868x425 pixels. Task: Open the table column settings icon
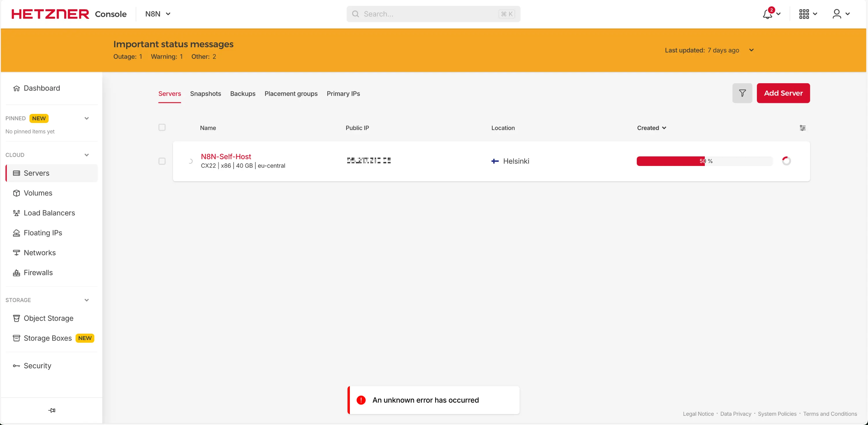click(803, 128)
